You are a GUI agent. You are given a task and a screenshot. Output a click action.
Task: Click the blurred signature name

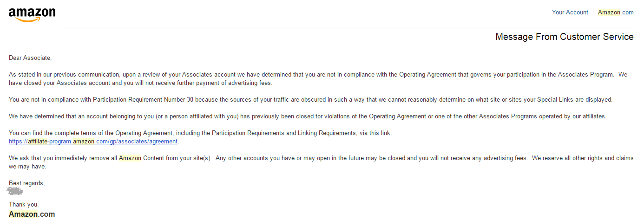(x=16, y=191)
